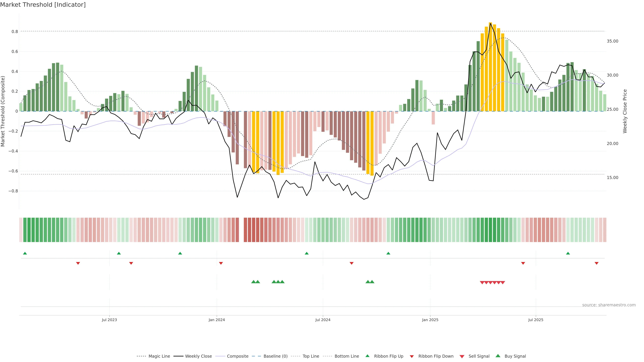The image size is (644, 362).
Task: Click the Weekly Close Price axis title
Action: pyautogui.click(x=625, y=111)
